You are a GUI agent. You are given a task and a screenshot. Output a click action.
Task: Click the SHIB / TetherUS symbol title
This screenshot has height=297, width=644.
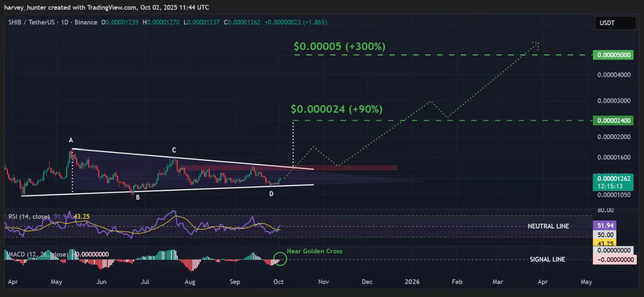click(31, 22)
